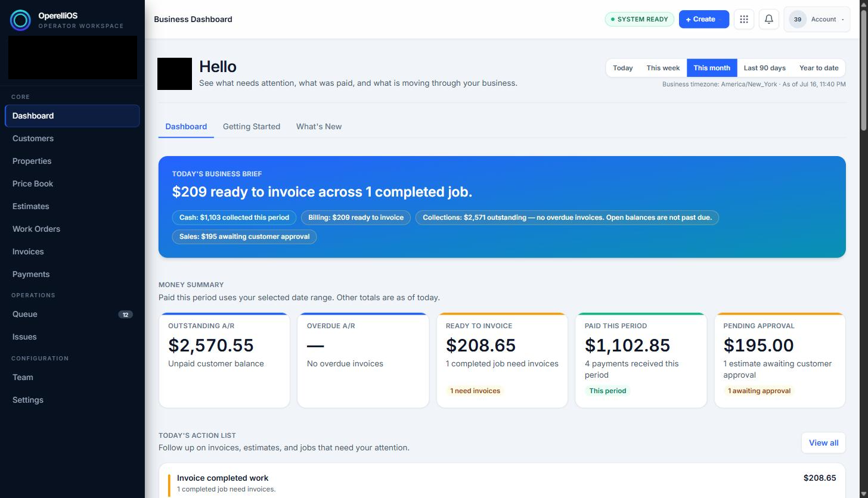
Task: Click the SYSTEM READY status badge
Action: tap(639, 19)
